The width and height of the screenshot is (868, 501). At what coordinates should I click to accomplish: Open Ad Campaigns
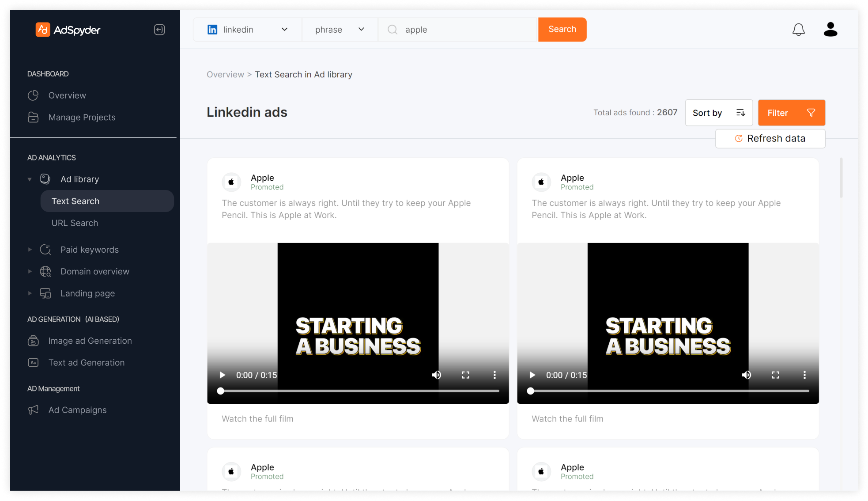click(77, 410)
